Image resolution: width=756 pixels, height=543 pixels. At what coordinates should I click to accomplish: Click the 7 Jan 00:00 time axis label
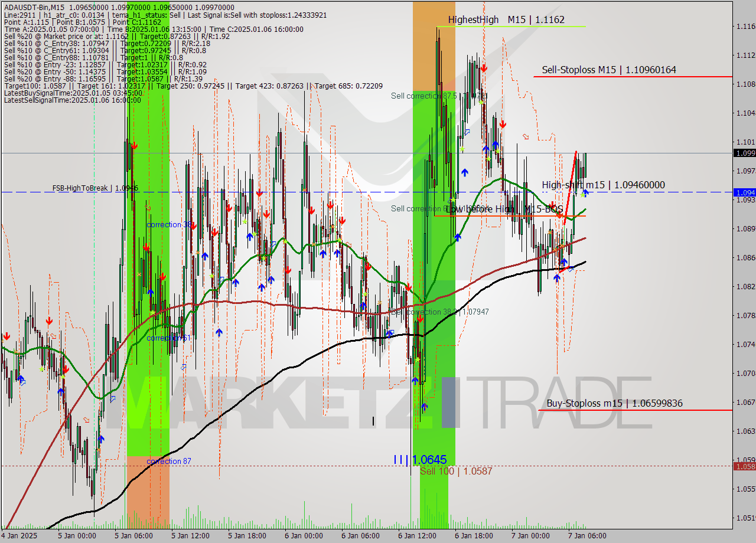point(530,536)
